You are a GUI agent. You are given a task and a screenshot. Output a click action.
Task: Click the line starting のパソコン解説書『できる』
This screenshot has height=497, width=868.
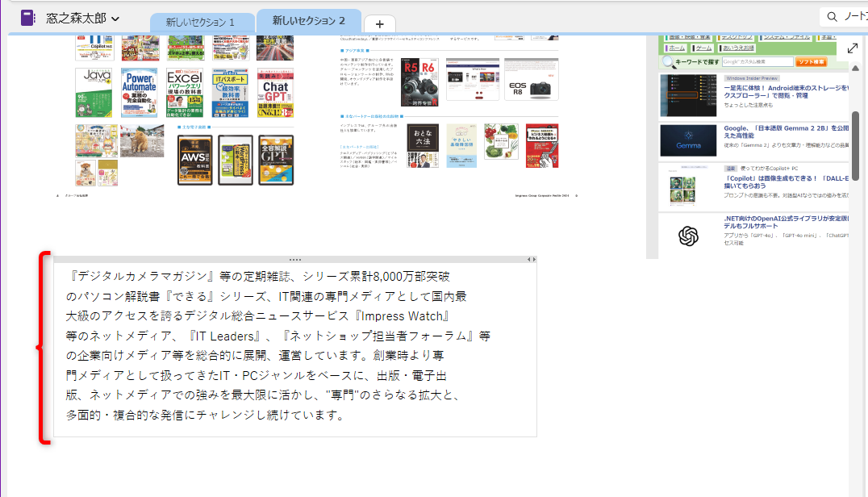coord(266,296)
